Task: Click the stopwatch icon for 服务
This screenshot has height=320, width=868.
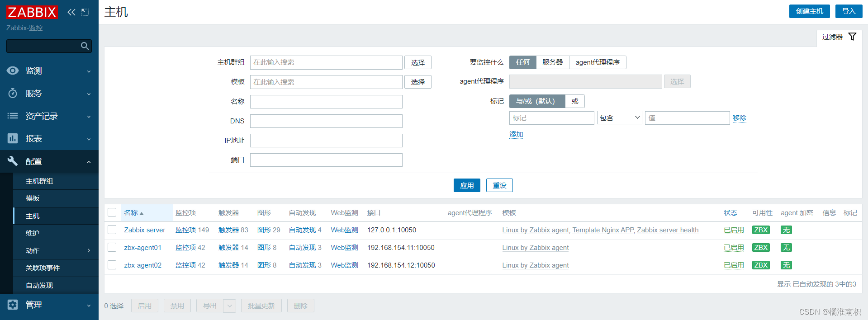Action: pyautogui.click(x=13, y=93)
